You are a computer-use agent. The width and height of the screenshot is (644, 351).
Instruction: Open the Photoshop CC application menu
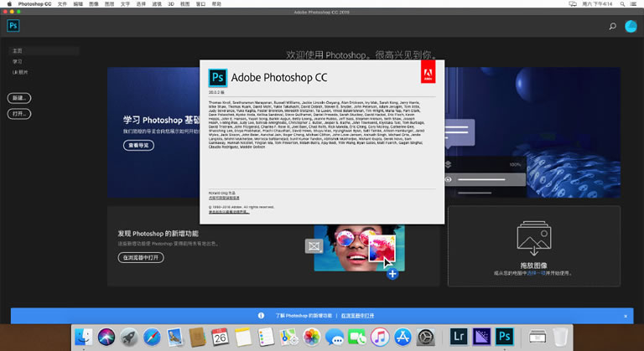point(34,3)
